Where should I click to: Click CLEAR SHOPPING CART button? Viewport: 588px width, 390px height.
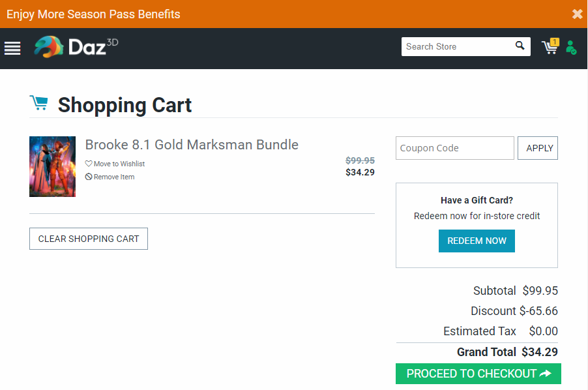[x=89, y=239]
